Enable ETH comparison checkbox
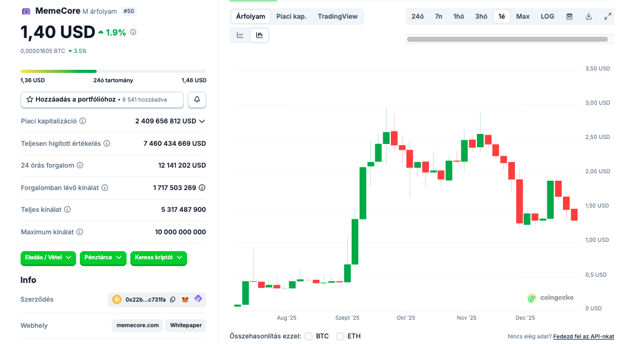The width and height of the screenshot is (644, 344). click(340, 337)
